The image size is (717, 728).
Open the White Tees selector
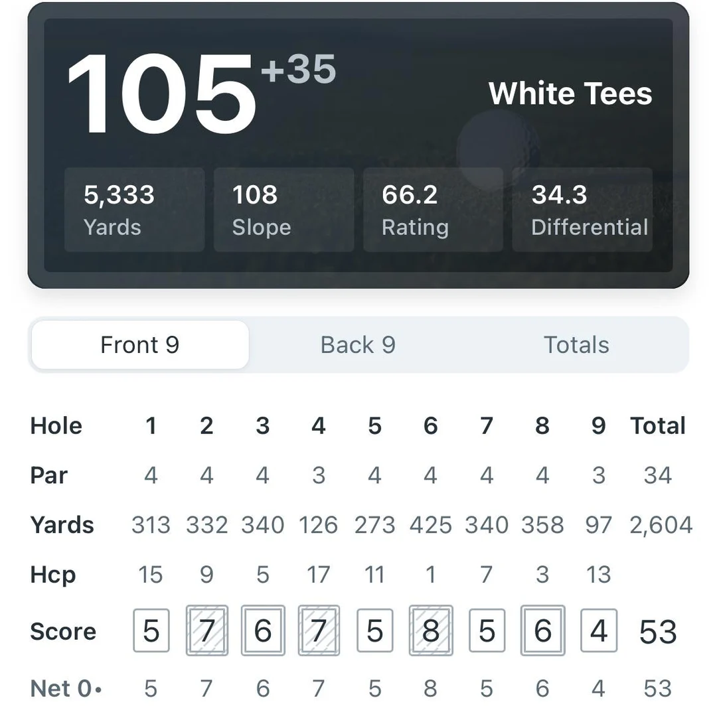570,94
